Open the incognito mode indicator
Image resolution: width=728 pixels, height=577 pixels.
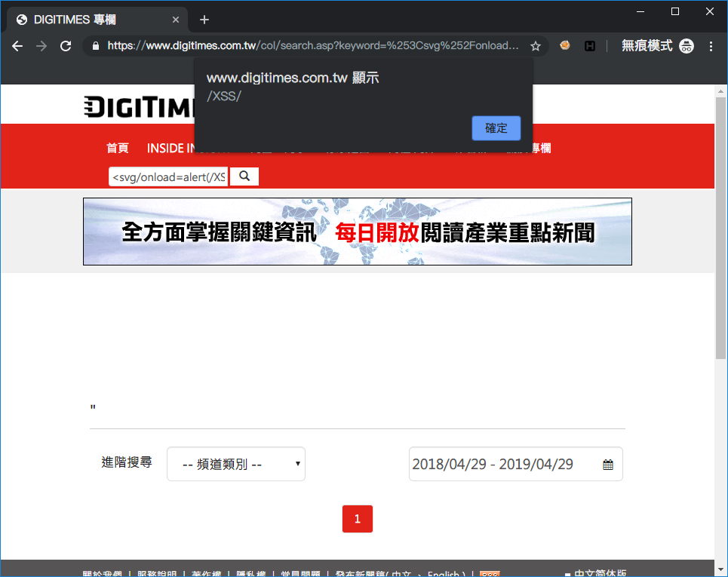657,46
